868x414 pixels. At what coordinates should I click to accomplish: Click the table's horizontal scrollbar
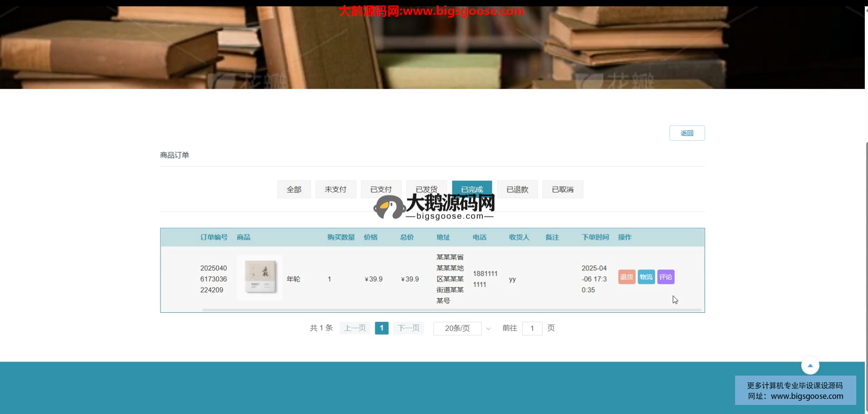pos(451,310)
